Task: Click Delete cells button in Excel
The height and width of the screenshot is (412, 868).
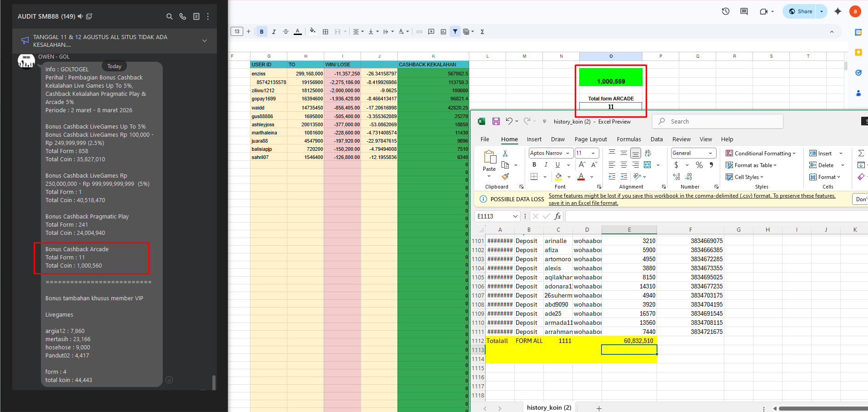Action: tap(822, 165)
